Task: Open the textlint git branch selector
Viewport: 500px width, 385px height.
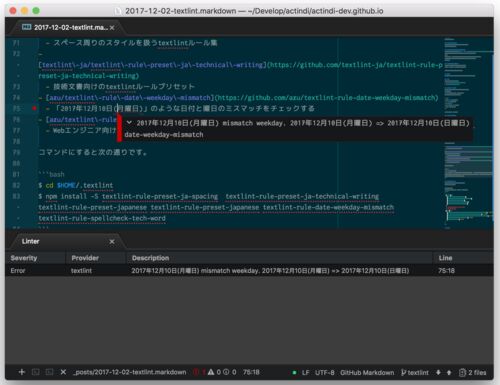Action: click(x=415, y=372)
